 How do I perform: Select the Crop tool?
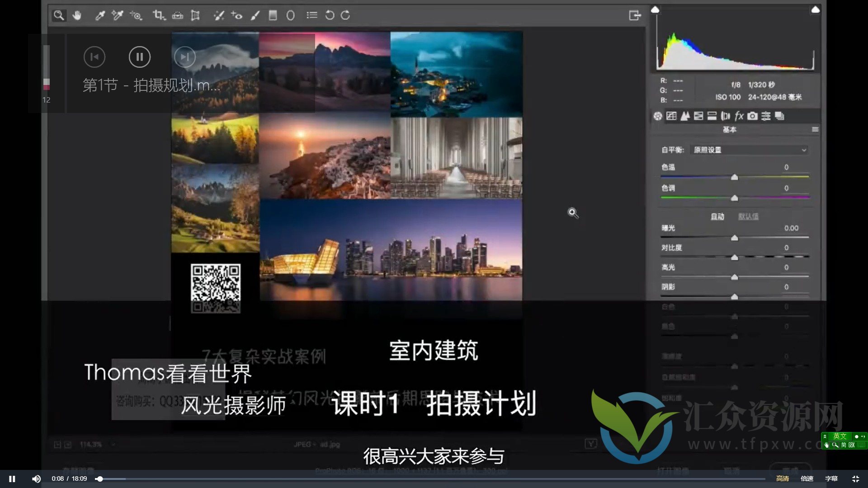[159, 15]
